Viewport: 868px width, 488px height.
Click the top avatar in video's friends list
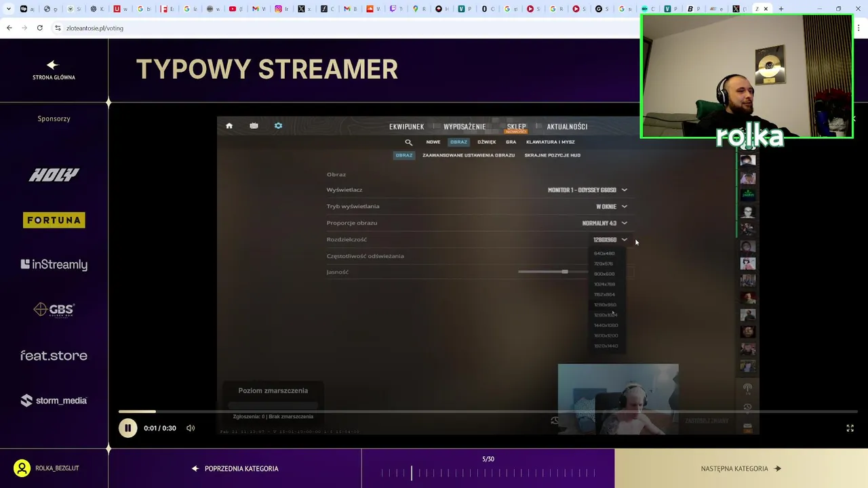(x=747, y=161)
